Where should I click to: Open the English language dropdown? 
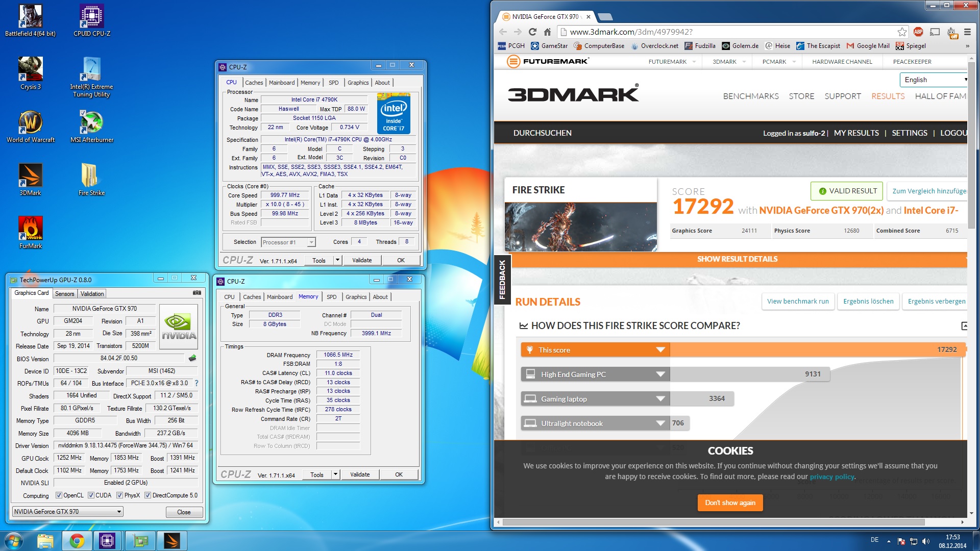coord(934,80)
